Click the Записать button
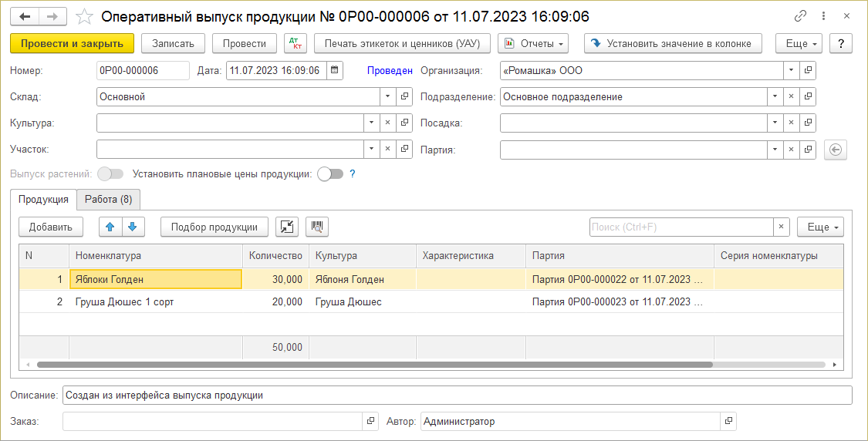Screen dimensions: 868x441 (x=174, y=44)
